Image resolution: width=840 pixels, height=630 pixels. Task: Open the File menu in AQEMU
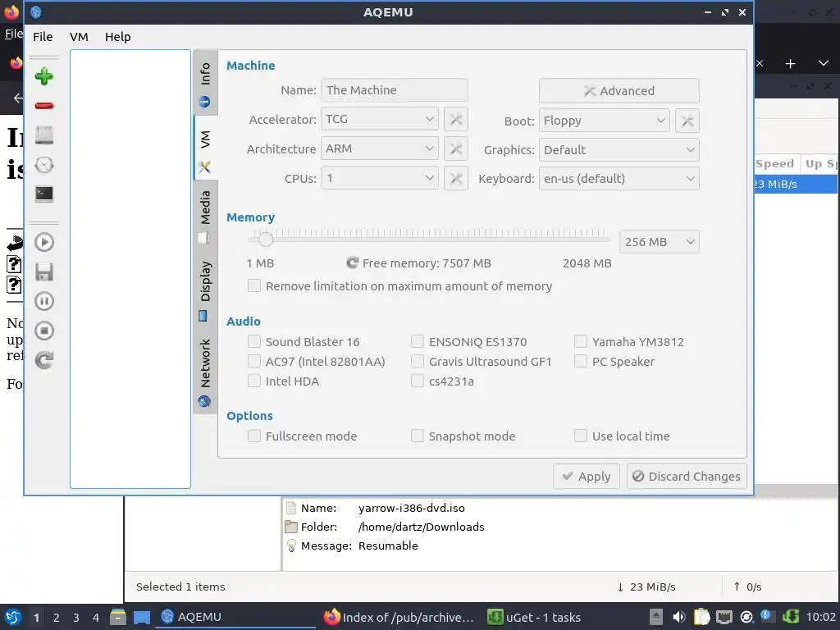tap(43, 37)
